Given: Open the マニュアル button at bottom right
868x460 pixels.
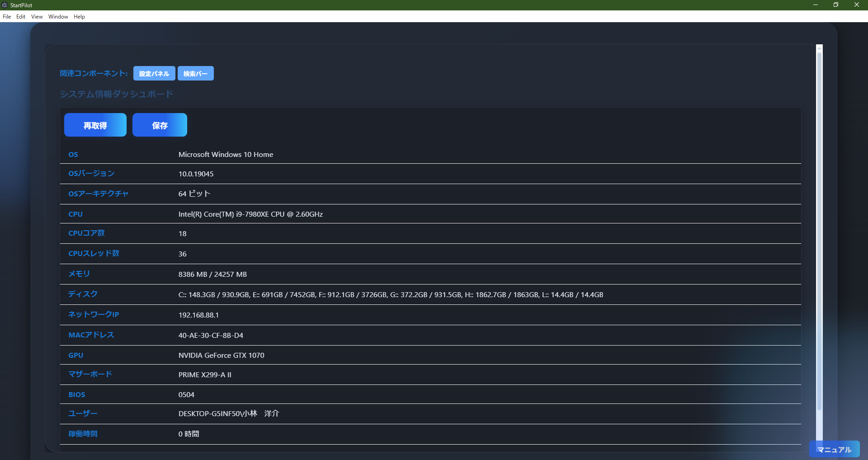Looking at the screenshot, I should tap(834, 450).
